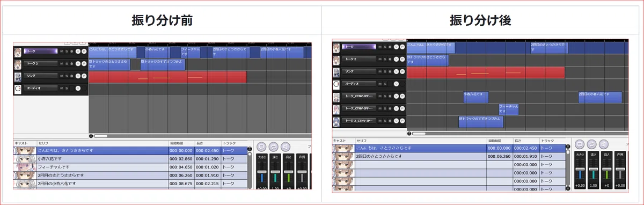
Task: Select トーク 2 track name, 振り分け前 panel
Action: coord(40,63)
